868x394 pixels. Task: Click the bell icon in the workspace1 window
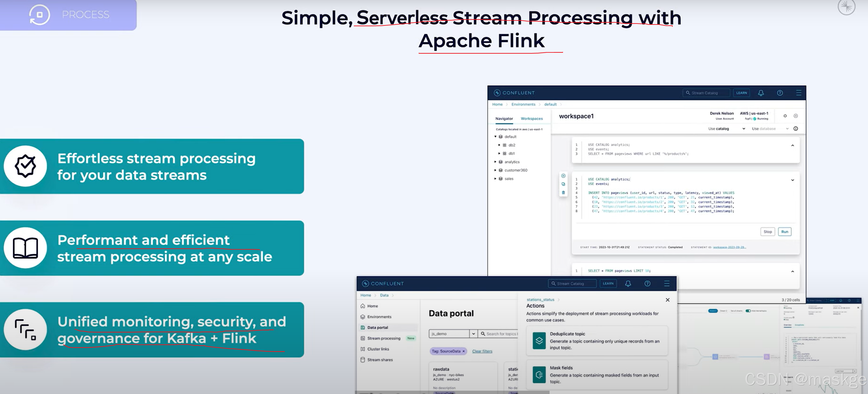(761, 93)
